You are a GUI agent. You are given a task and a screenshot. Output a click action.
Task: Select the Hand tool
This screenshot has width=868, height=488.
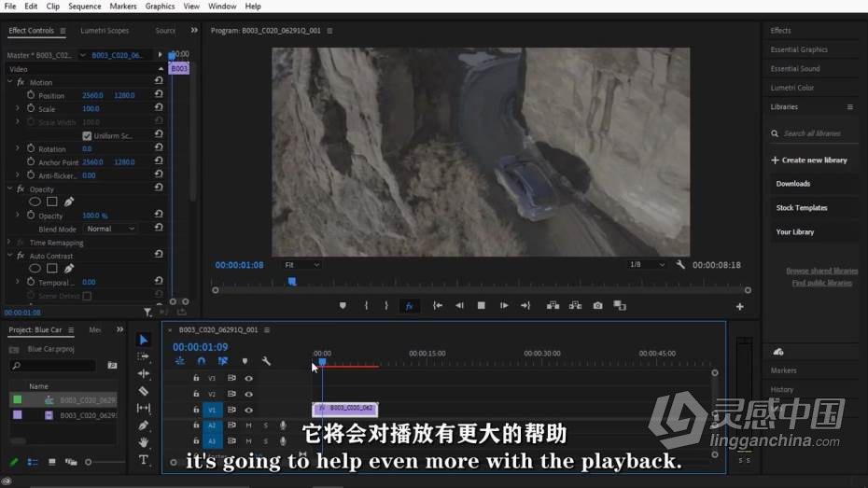144,442
